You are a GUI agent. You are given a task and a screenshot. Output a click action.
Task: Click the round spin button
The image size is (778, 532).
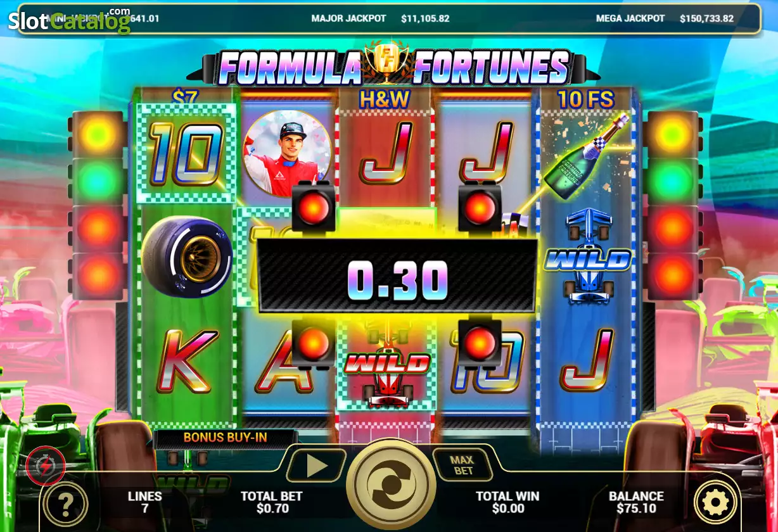click(391, 484)
